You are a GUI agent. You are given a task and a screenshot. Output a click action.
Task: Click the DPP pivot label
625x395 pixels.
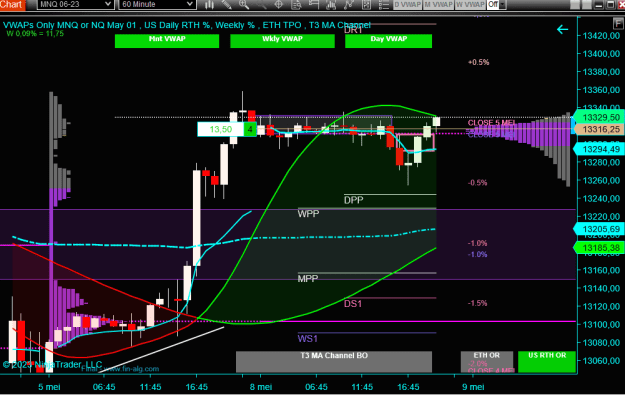354,200
